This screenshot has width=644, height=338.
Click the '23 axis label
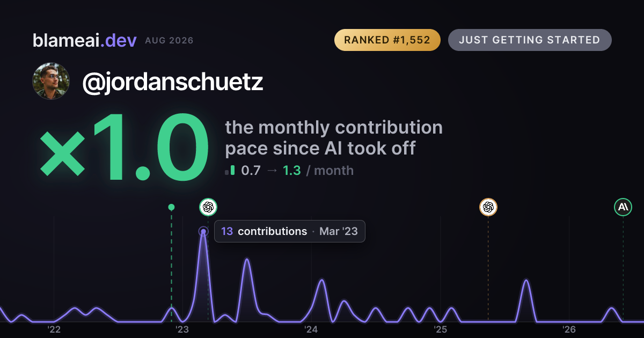182,329
